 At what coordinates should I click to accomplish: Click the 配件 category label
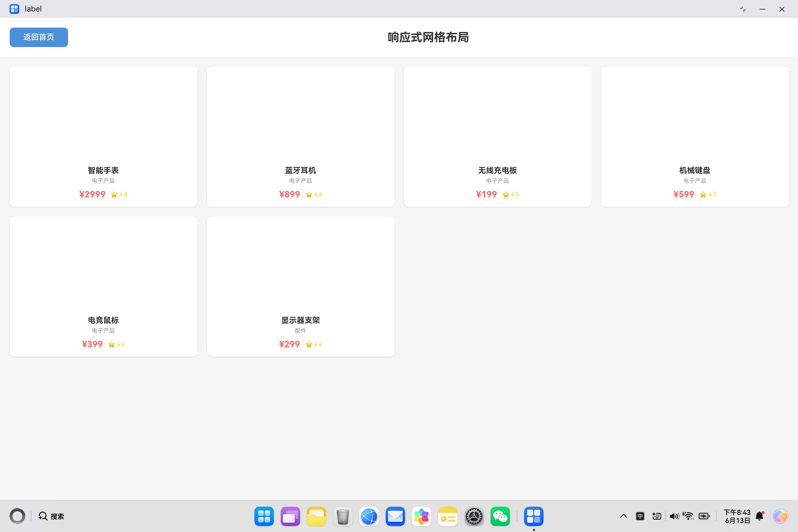pos(301,330)
